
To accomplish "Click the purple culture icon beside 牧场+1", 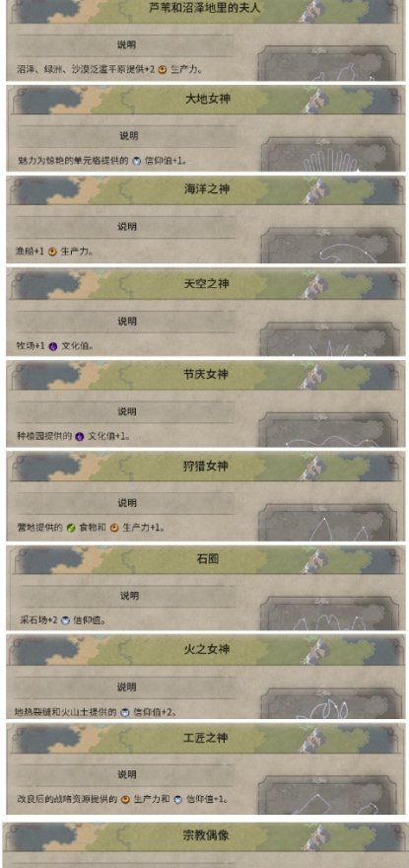I will [53, 346].
